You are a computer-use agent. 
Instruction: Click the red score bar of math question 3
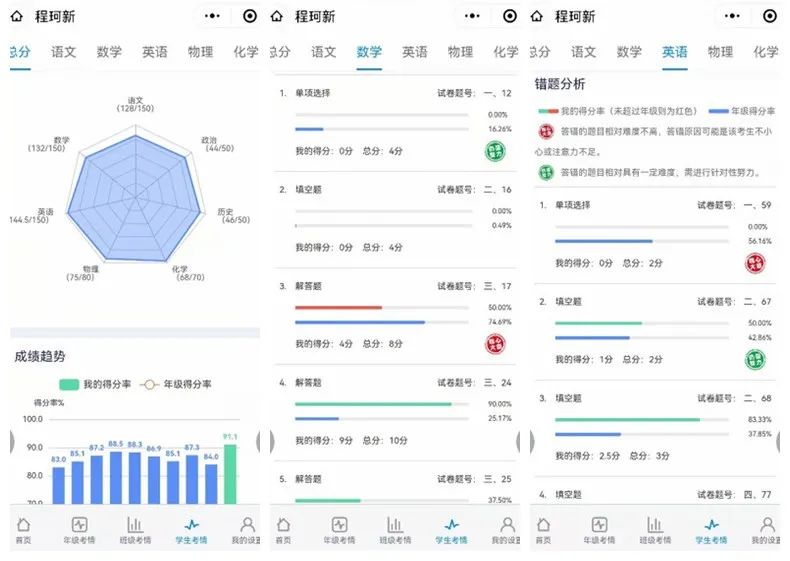339,307
